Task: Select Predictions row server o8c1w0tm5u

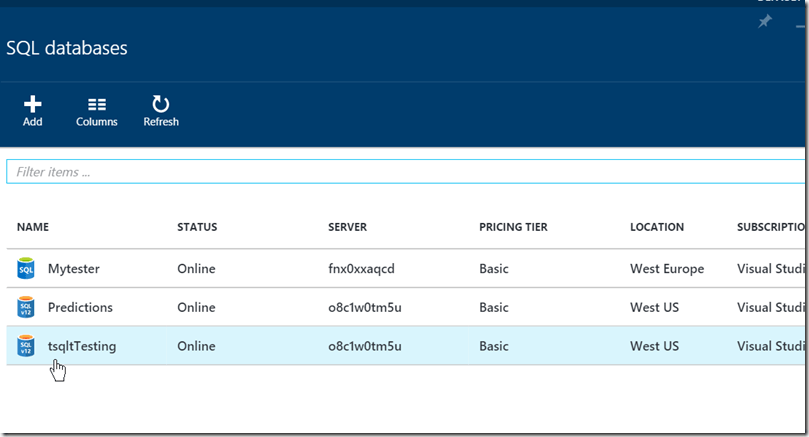Action: click(x=365, y=307)
